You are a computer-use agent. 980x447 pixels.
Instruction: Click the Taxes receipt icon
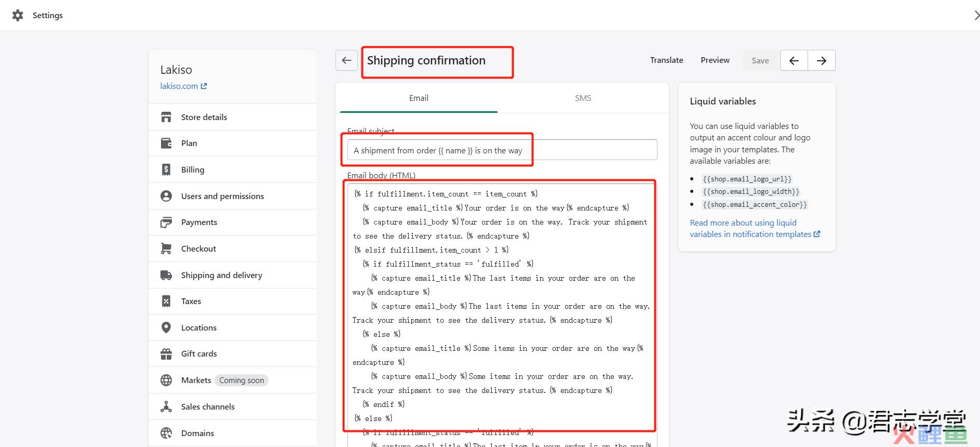click(x=166, y=301)
